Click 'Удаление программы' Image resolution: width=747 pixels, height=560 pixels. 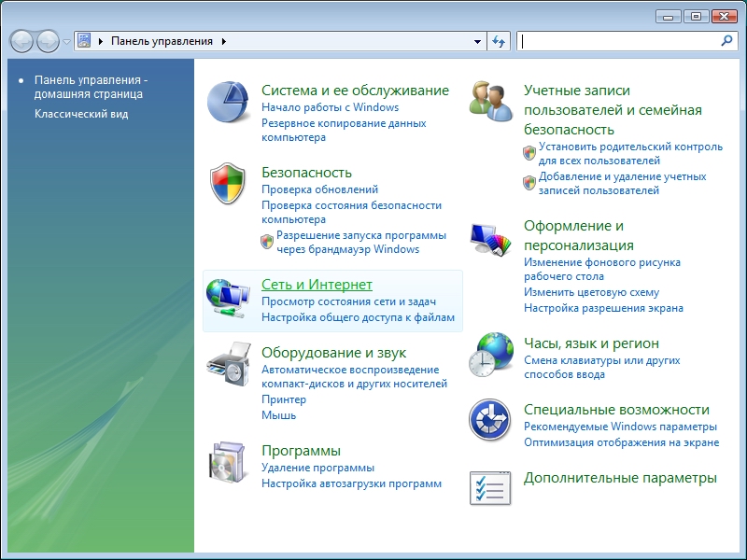tap(318, 468)
